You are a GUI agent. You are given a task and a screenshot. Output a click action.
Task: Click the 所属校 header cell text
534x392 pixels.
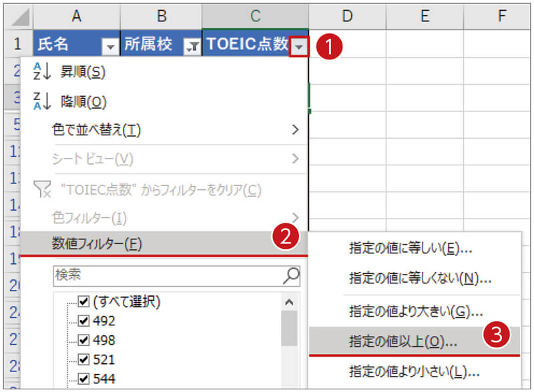148,44
